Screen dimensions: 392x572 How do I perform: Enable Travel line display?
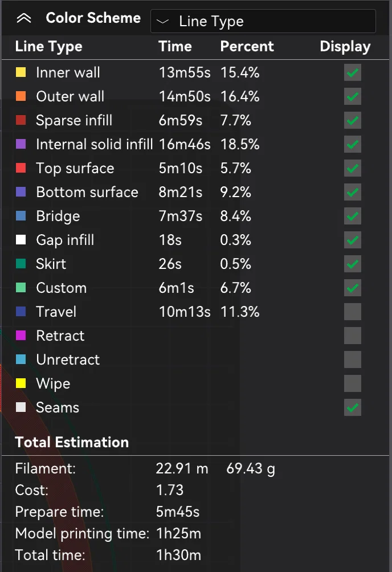pos(353,312)
